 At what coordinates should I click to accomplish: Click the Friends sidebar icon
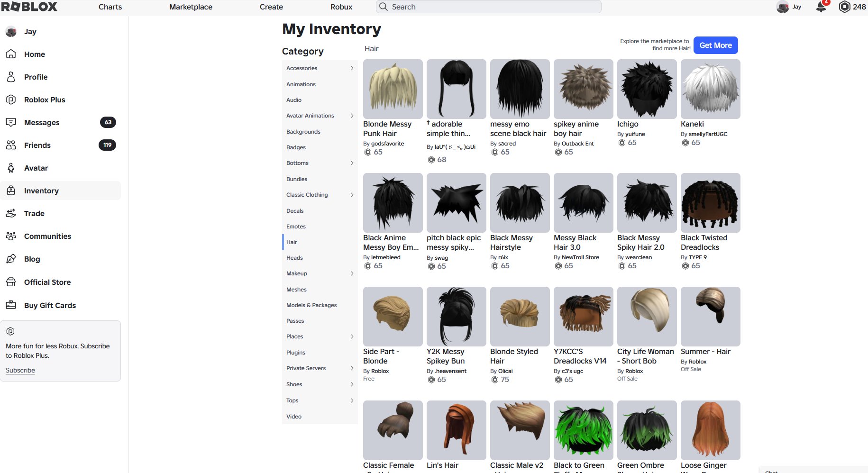pyautogui.click(x=11, y=145)
